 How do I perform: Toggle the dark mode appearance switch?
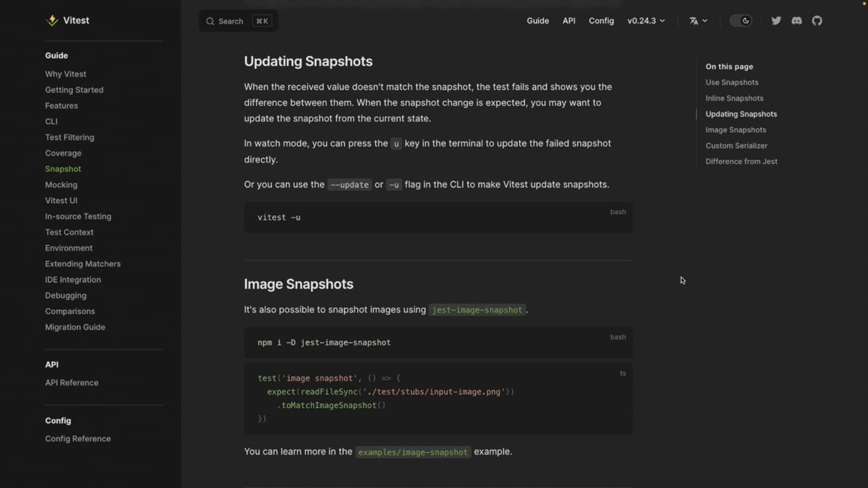741,20
